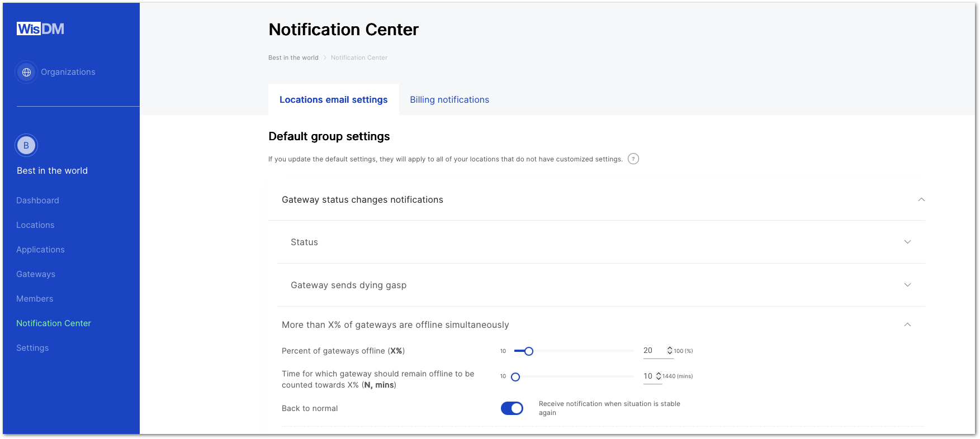Screen dimensions: 980x439
Task: Open Applications in sidebar
Action: tap(40, 250)
